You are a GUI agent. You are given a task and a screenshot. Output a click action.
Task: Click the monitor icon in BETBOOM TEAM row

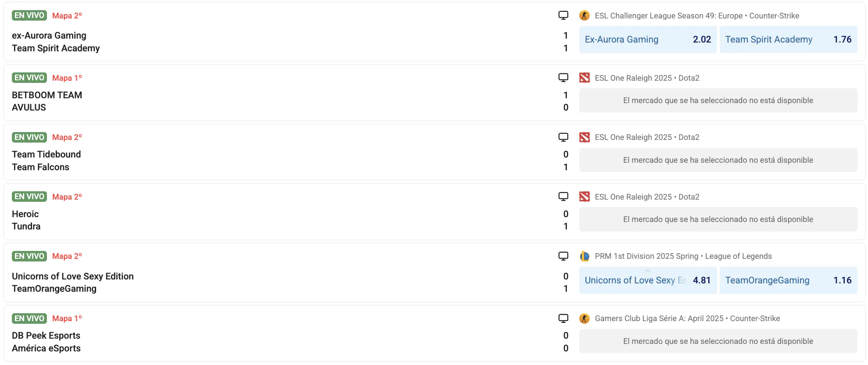[x=563, y=78]
